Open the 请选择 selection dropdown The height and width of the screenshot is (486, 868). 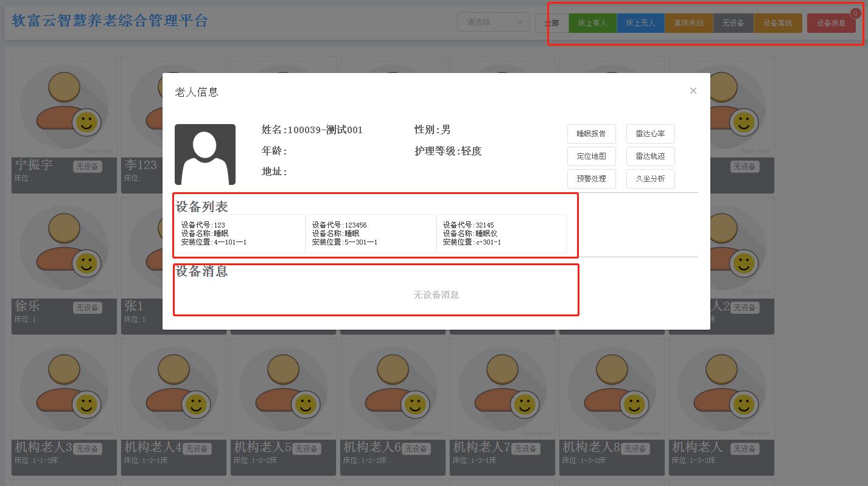pyautogui.click(x=493, y=22)
